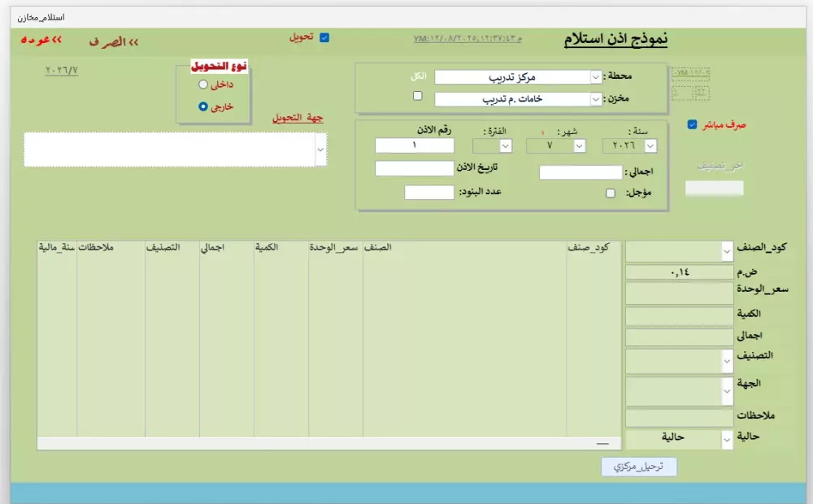Select the داخلي internal transfer option
This screenshot has width=813, height=504.
202,84
